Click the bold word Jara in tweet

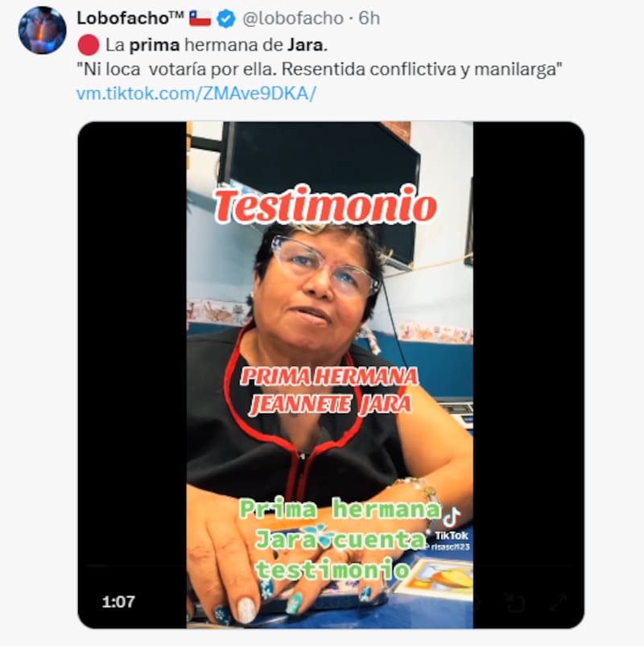308,45
